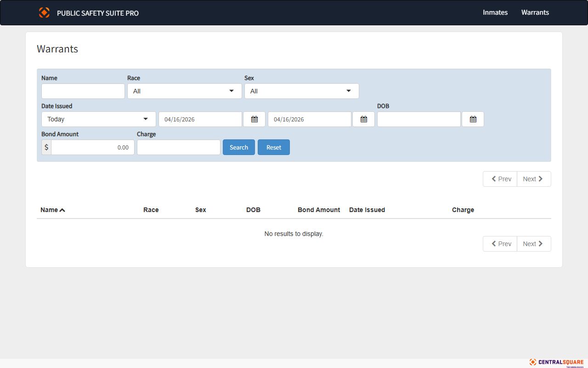
Task: Open calendar picker for Date Issued start date
Action: [254, 119]
